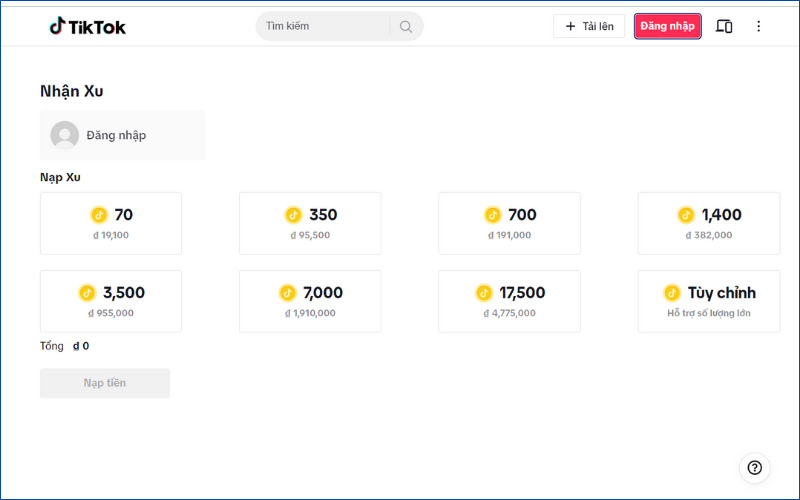Click the gray profile avatar icon
Screen dimensions: 800x500
64,135
